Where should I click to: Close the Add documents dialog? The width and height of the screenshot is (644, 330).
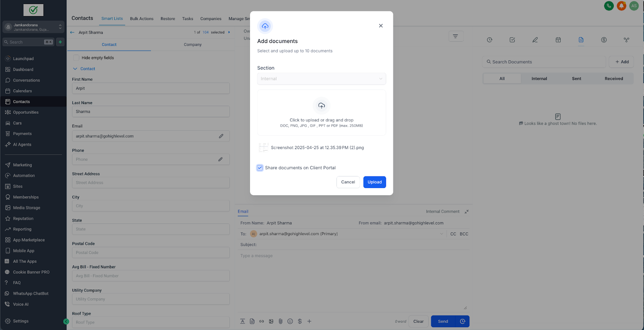click(381, 26)
